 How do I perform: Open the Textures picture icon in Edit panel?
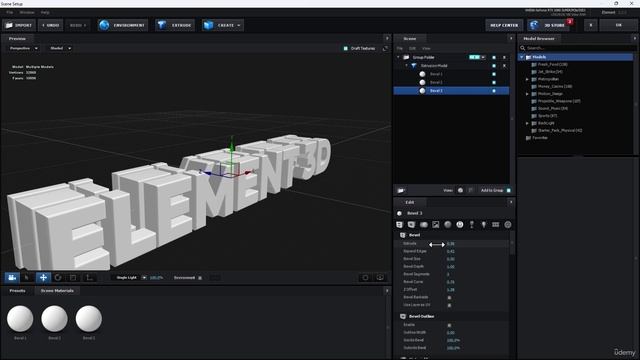(436, 224)
